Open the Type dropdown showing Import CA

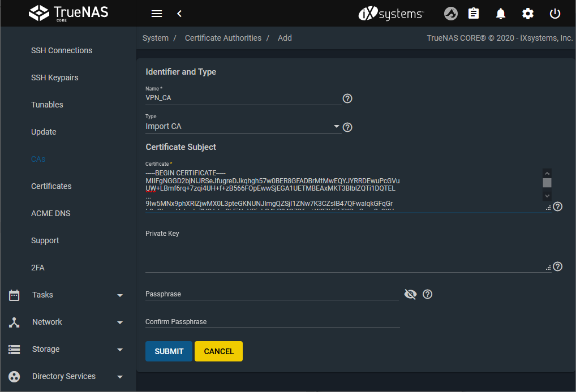(243, 127)
